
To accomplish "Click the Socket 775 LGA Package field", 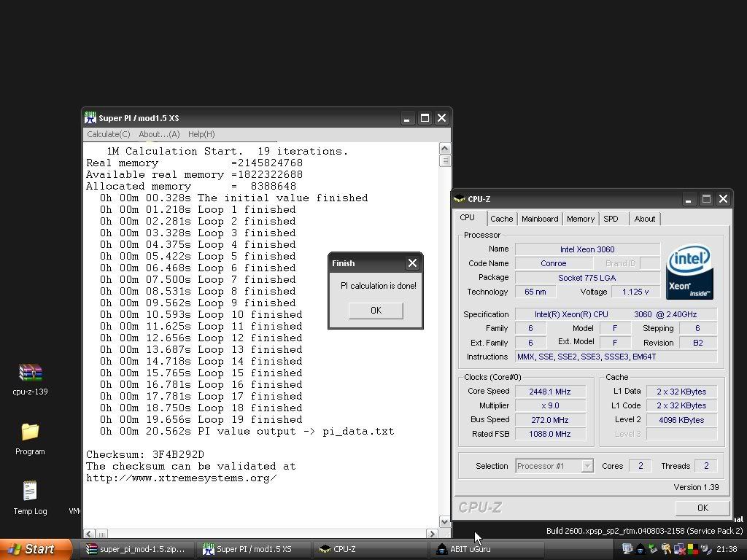I will pyautogui.click(x=587, y=278).
